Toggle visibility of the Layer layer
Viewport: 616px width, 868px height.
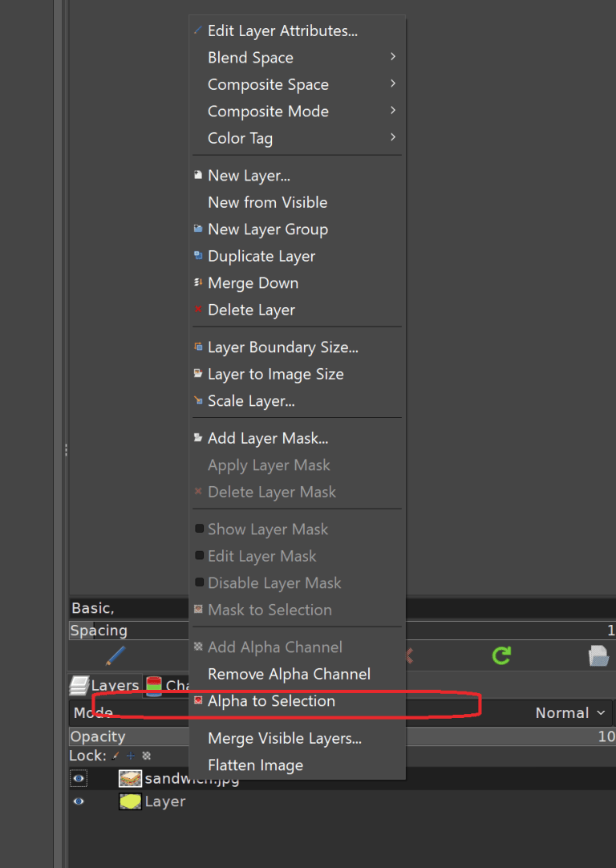pyautogui.click(x=78, y=801)
